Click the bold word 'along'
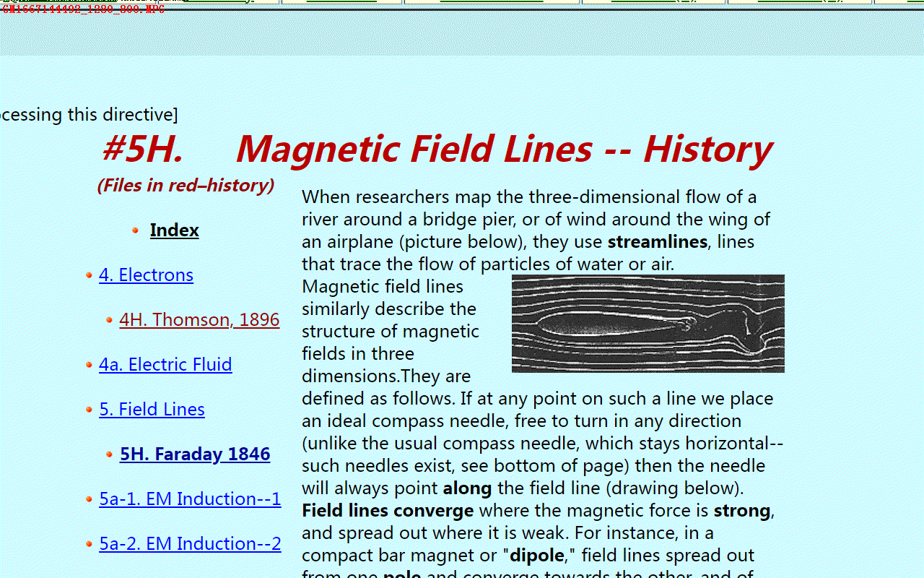 467,488
